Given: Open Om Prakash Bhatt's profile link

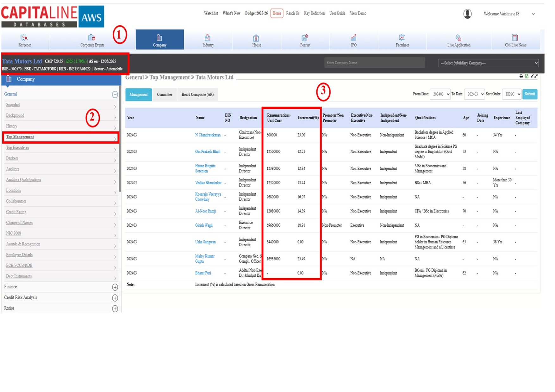Looking at the screenshot, I should pos(208,152).
